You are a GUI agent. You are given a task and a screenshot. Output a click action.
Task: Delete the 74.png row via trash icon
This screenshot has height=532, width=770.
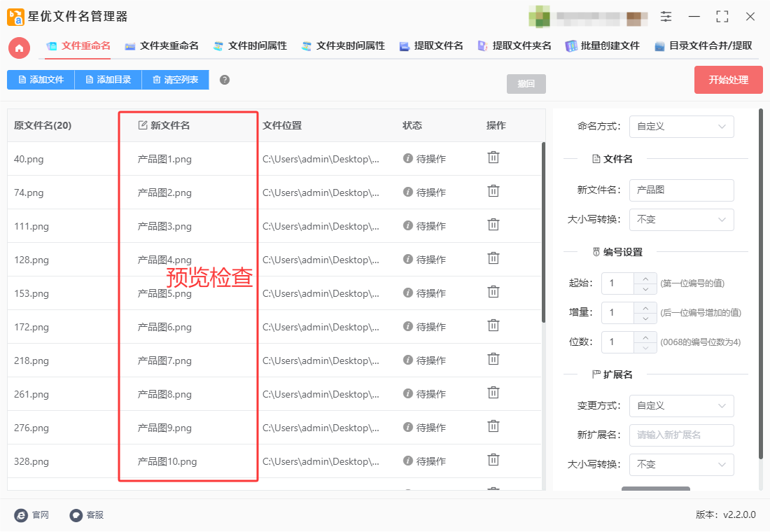click(493, 191)
